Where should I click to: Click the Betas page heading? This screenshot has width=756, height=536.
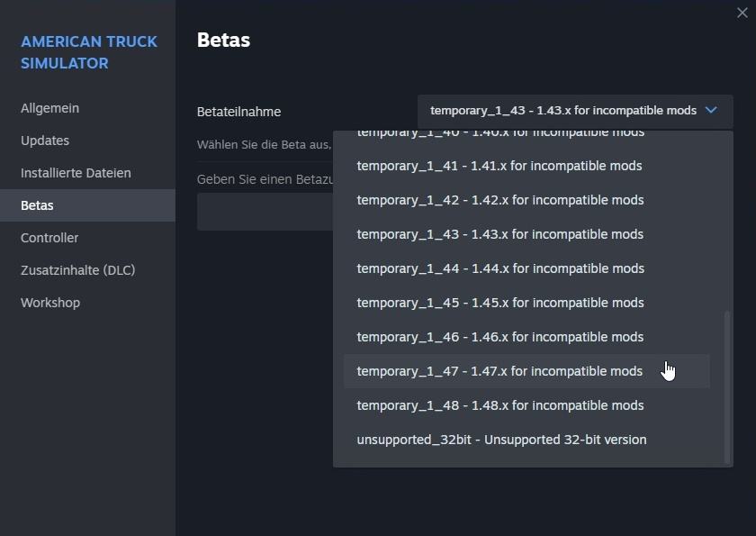tap(224, 40)
